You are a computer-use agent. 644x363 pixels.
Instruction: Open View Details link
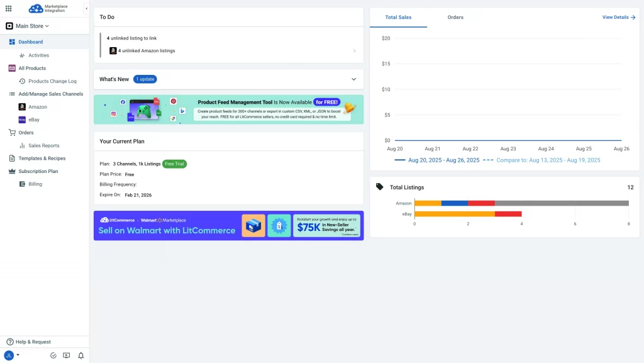coord(619,17)
